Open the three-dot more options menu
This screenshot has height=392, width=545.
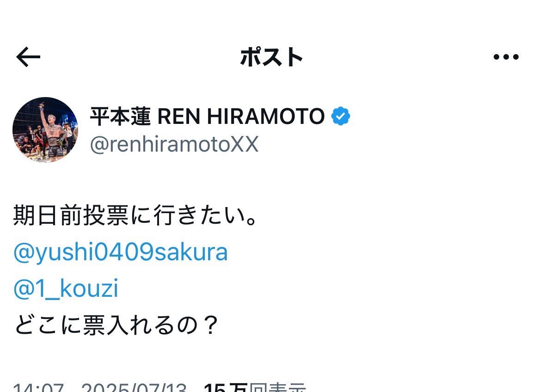(506, 57)
